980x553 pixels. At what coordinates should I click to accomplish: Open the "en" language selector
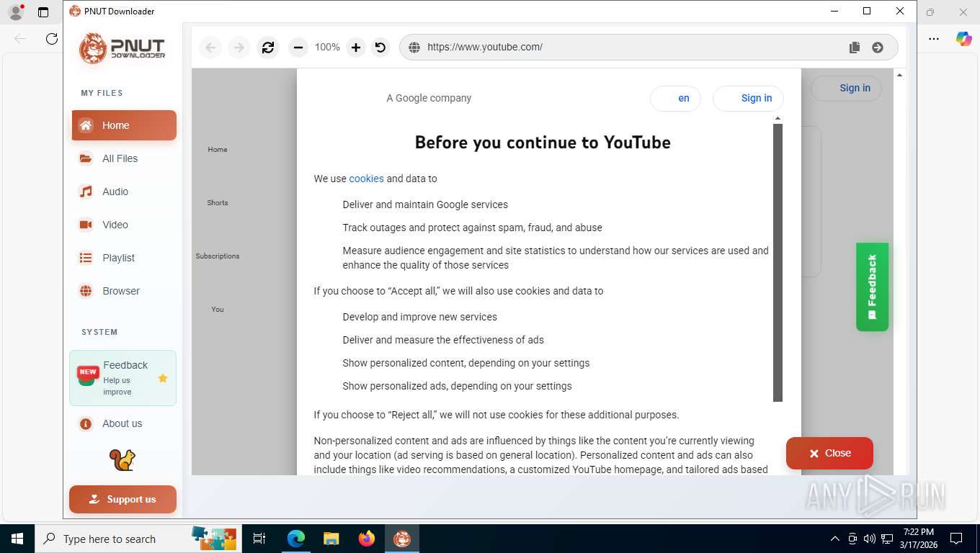tap(676, 99)
